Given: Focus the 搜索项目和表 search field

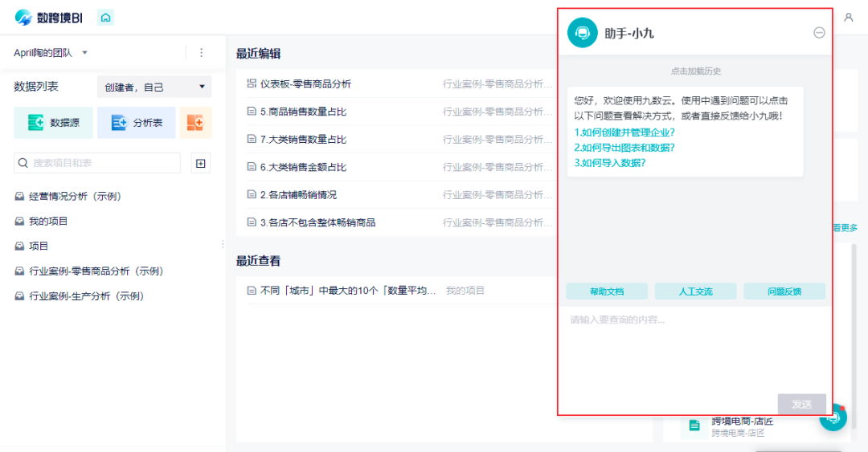Looking at the screenshot, I should click(97, 163).
